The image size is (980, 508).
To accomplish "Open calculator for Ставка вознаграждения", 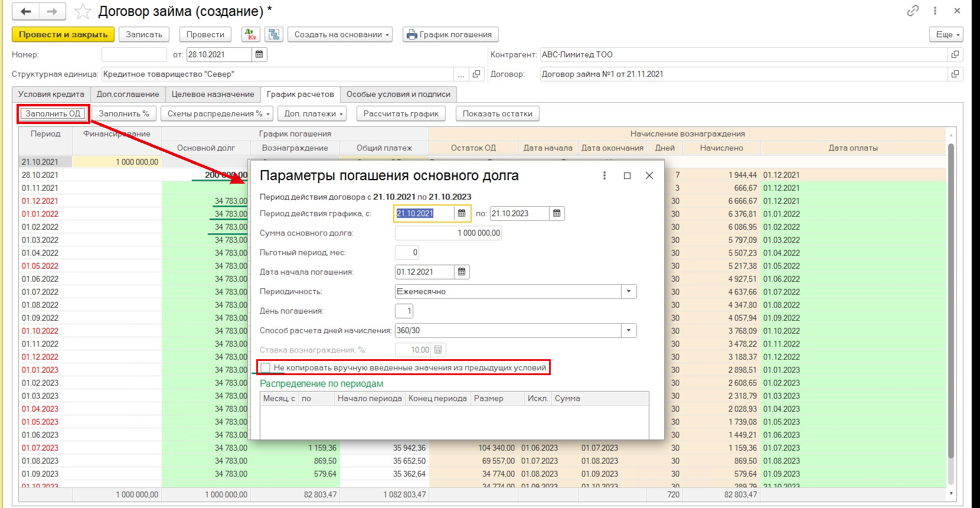I will coord(438,350).
